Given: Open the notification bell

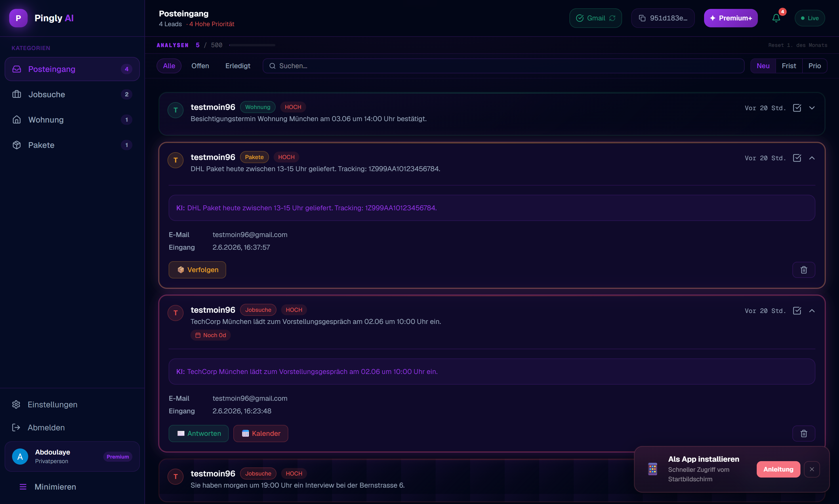Looking at the screenshot, I should click(776, 18).
